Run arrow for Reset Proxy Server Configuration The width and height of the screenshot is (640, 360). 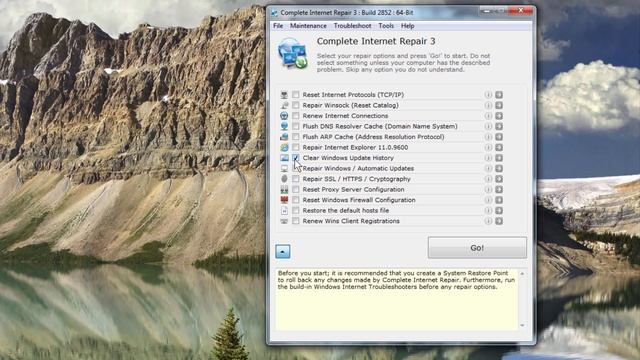tap(499, 189)
